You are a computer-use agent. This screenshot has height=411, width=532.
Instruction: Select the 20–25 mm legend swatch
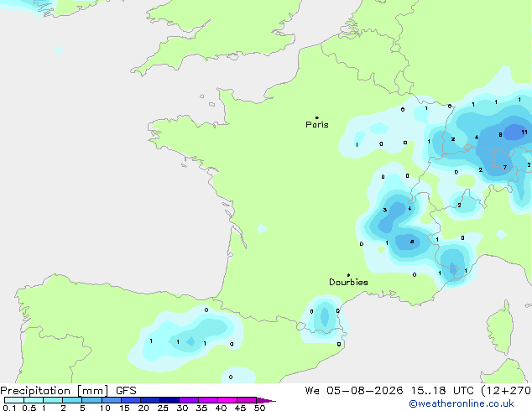coord(149,400)
